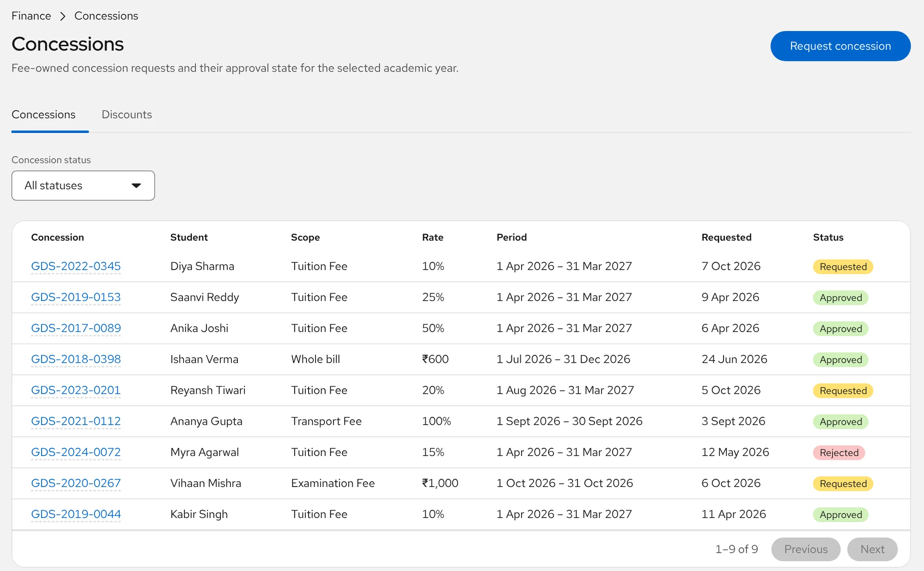The height and width of the screenshot is (571, 924).
Task: Click the Transport Fee scope cell
Action: 326,421
